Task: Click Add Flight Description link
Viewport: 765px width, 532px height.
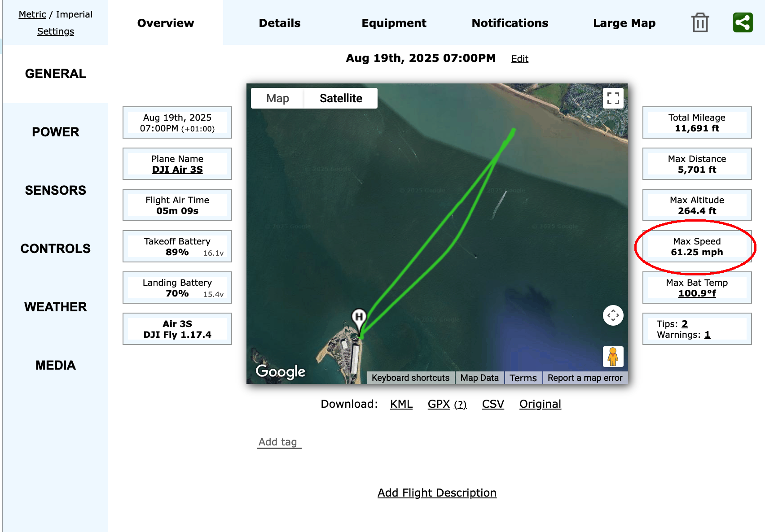Action: pyautogui.click(x=437, y=493)
